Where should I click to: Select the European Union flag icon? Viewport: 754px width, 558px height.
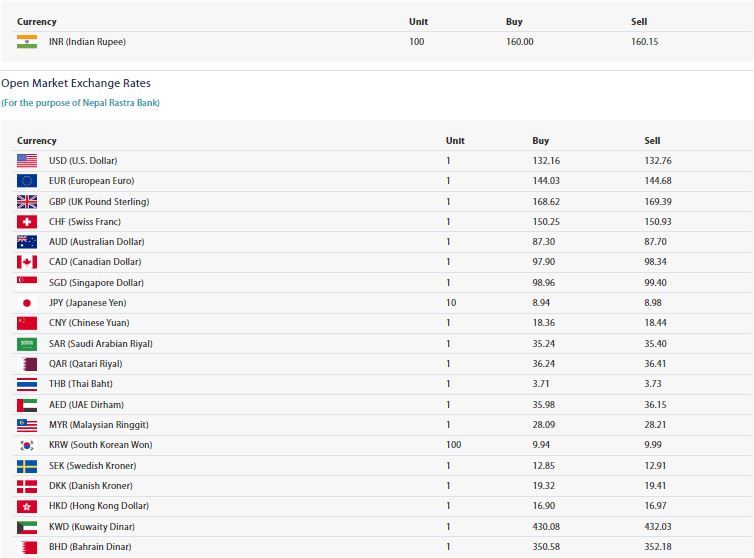27,181
